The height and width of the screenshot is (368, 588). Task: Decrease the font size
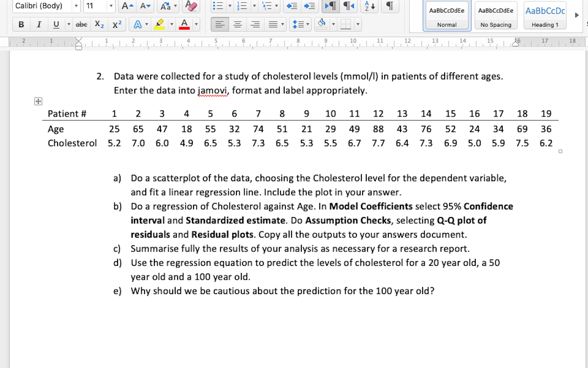[x=145, y=6]
